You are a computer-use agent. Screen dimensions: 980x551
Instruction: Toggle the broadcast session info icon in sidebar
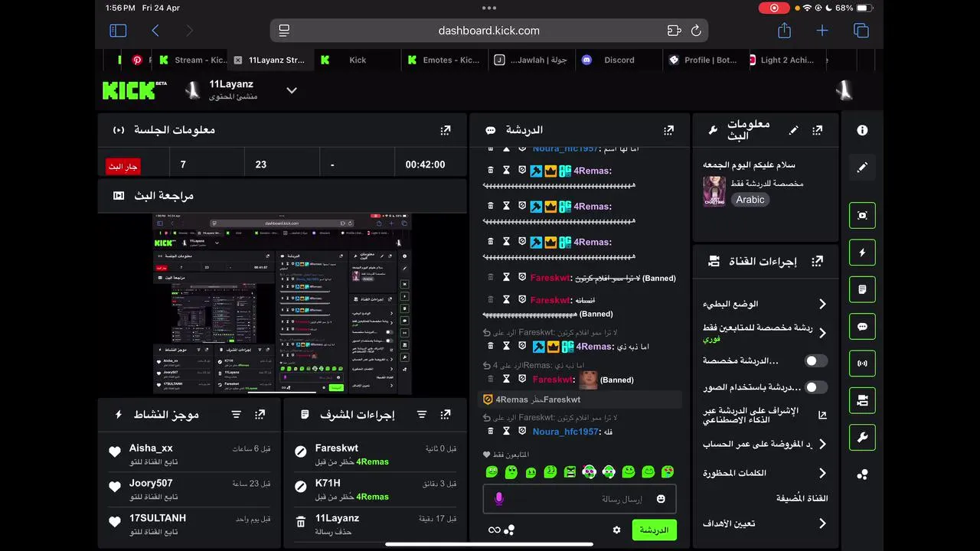pyautogui.click(x=862, y=364)
